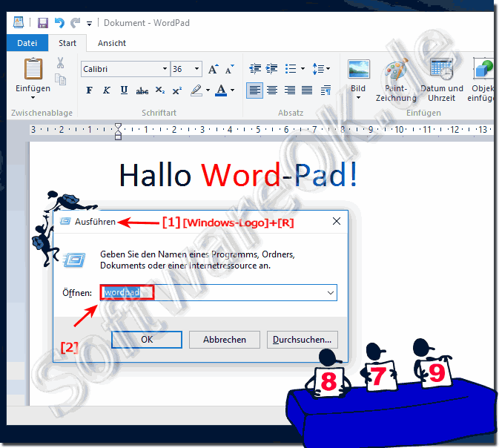The image size is (499, 448).
Task: Expand the Einfügen paste options arrow
Action: point(33,97)
